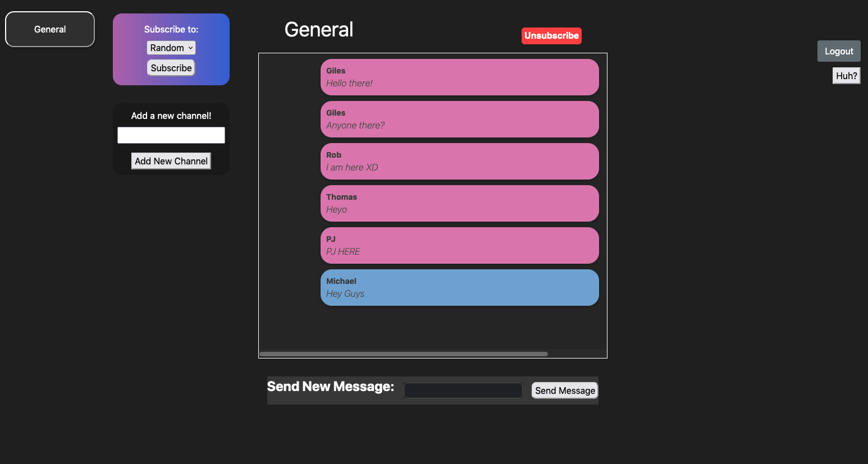Image resolution: width=868 pixels, height=464 pixels.
Task: Select PJ's message PJ HERE
Action: [x=459, y=245]
